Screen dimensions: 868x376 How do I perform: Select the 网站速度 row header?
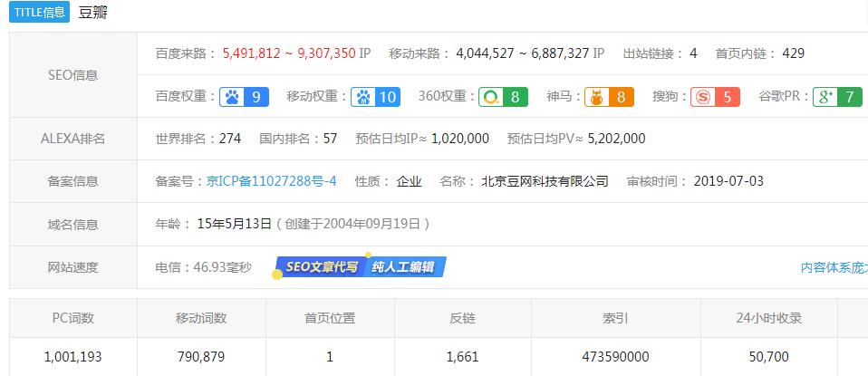pos(73,267)
